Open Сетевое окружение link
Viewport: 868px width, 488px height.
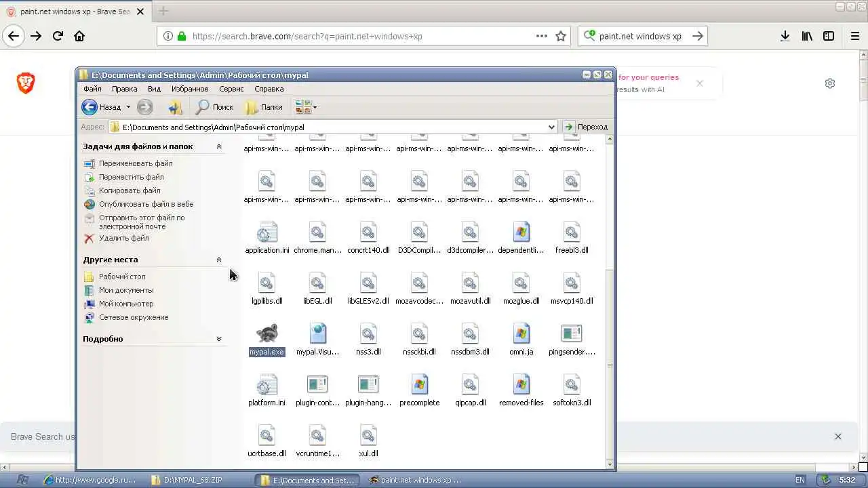(x=134, y=317)
